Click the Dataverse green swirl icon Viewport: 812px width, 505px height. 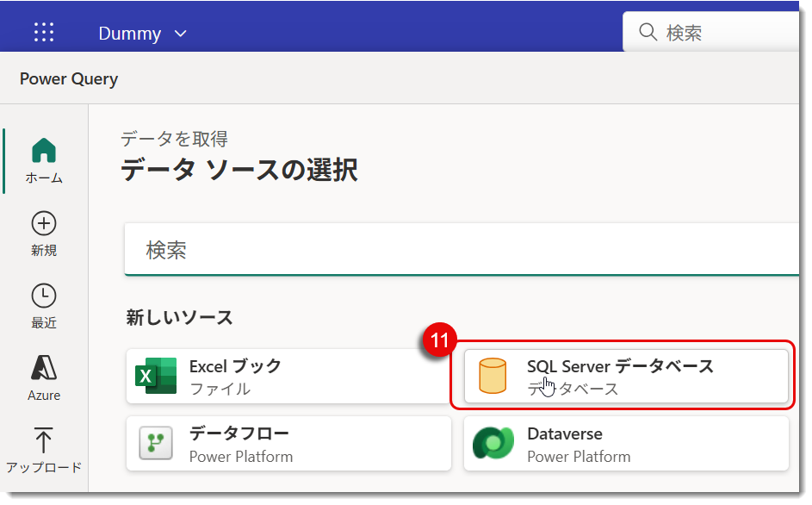[493, 443]
